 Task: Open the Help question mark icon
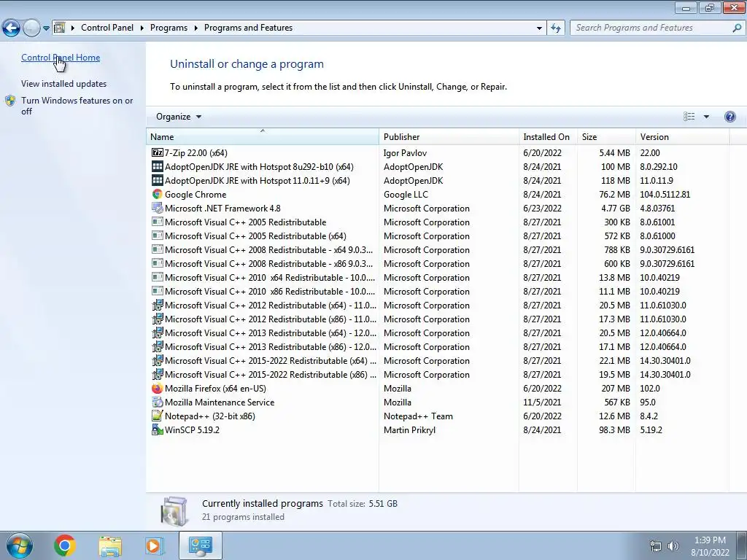coord(729,117)
